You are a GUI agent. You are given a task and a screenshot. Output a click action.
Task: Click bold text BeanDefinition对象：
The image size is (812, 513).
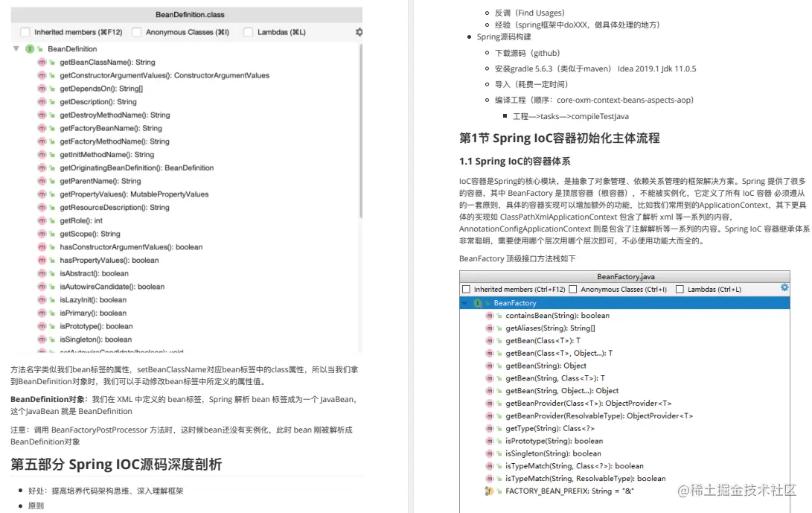(49, 400)
